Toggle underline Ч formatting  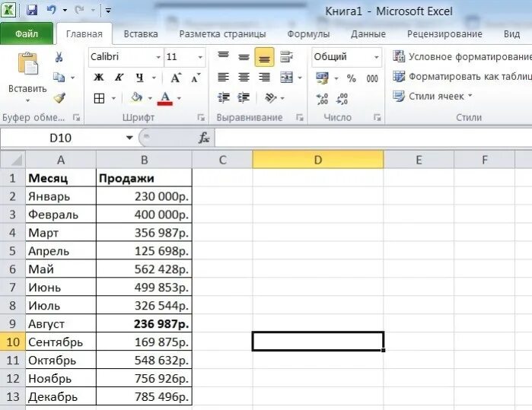click(x=139, y=78)
